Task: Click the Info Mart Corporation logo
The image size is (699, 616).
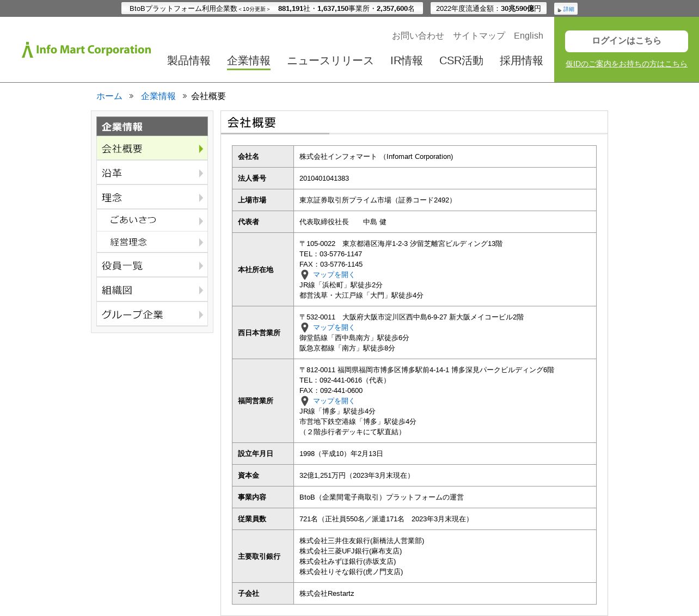Action: 87,50
